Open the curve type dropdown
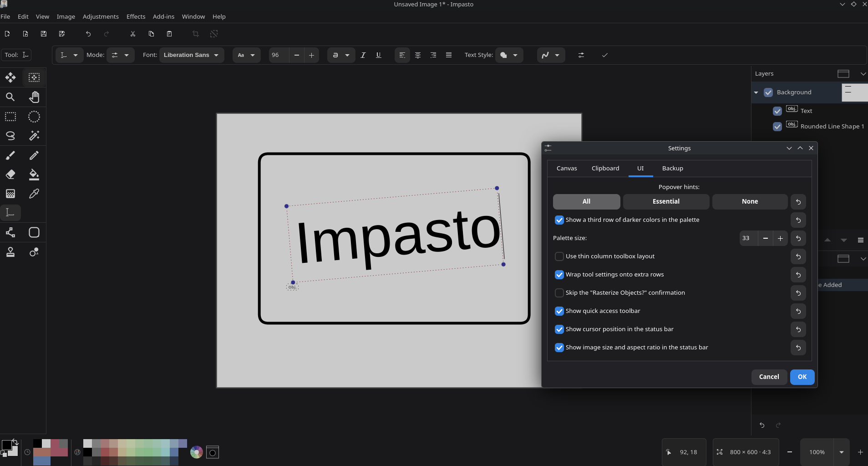This screenshot has width=868, height=466. tap(551, 55)
